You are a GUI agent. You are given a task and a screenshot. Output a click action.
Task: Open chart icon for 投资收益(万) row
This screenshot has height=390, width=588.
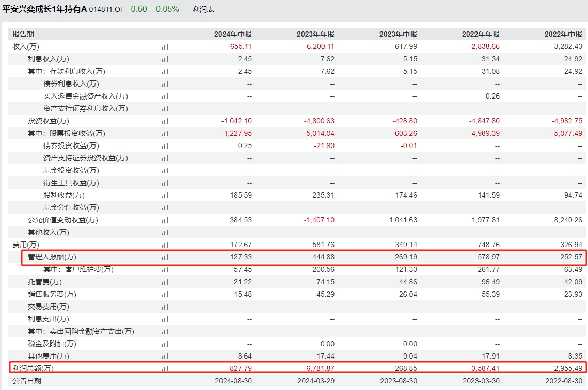coord(165,121)
